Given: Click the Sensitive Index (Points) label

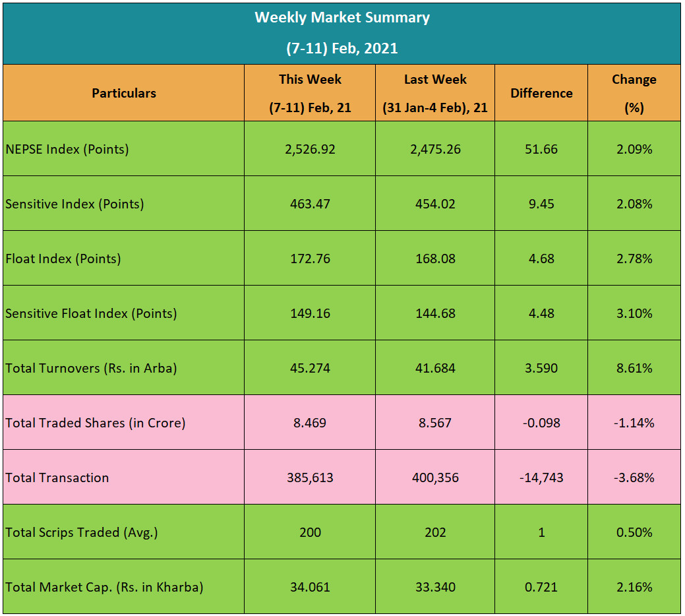Looking at the screenshot, I should [74, 204].
